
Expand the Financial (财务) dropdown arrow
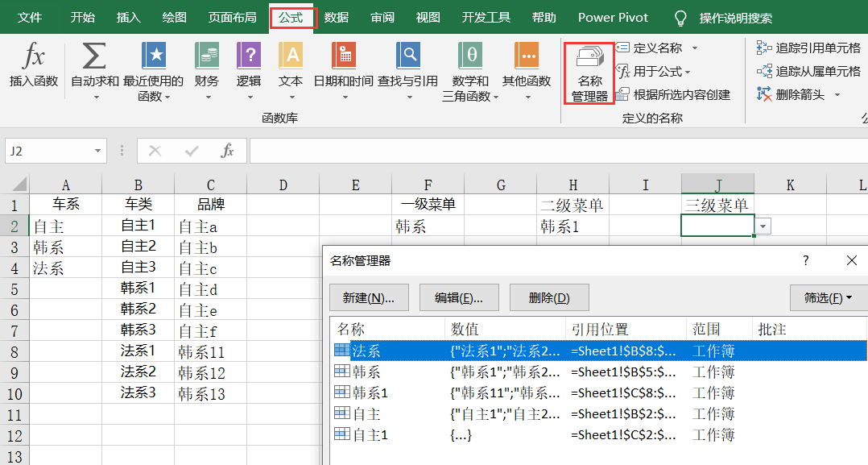tap(209, 98)
